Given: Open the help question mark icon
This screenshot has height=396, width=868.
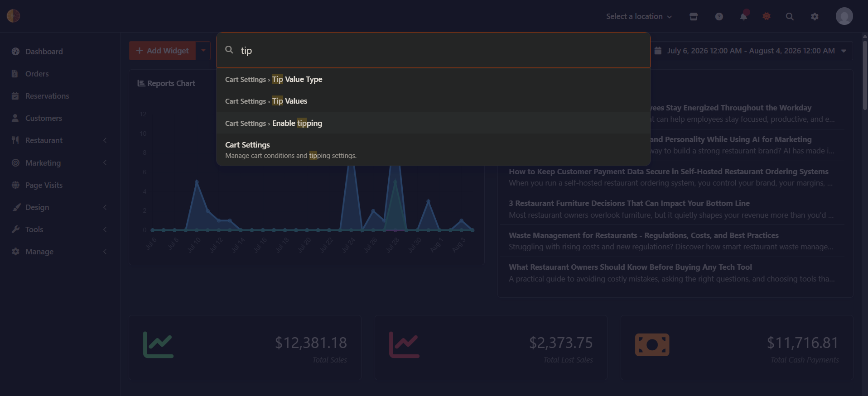Looking at the screenshot, I should 719,16.
